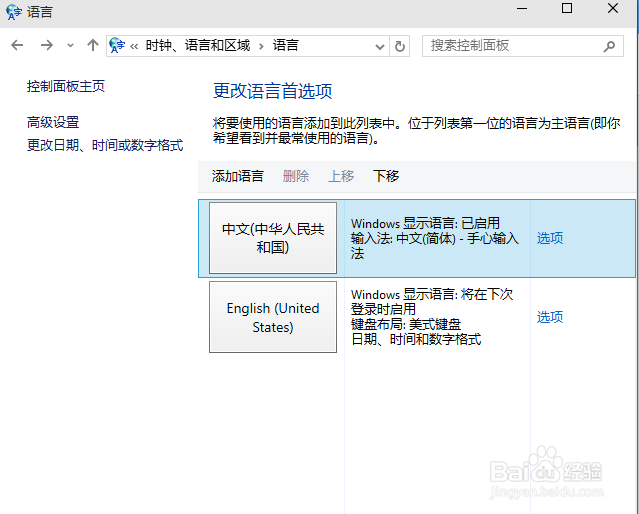Expand the address bar history dropdown
Screen dimensions: 639x514
point(380,46)
